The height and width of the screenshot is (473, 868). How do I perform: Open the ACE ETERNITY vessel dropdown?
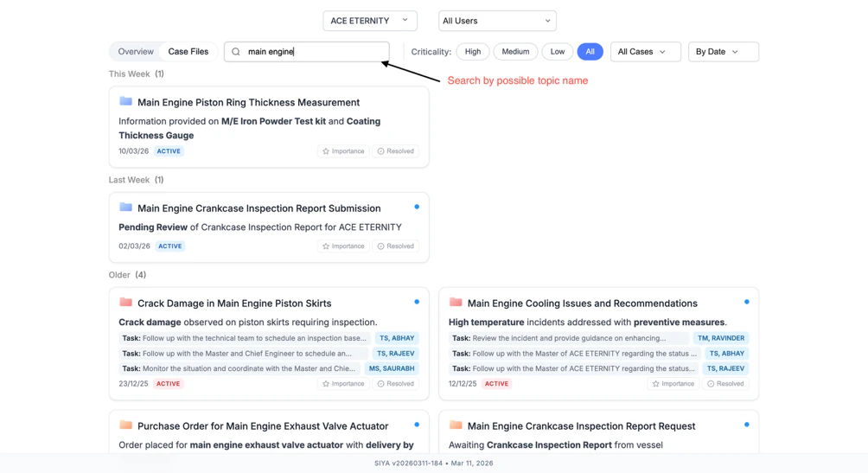370,21
